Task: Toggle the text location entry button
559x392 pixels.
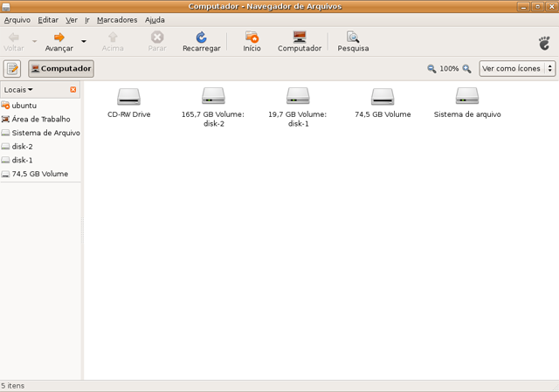Action: (x=12, y=68)
